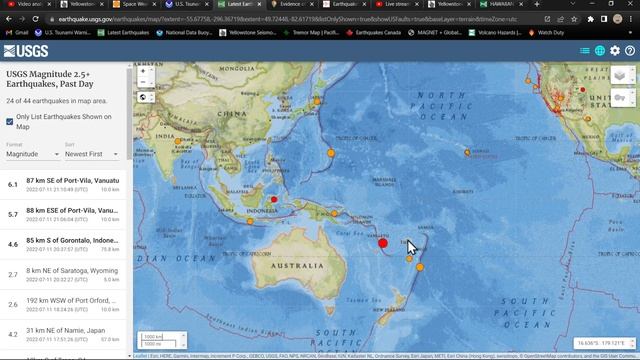Click the earthquake list scrollbar
Screen dimensions: 640x360
click(130, 114)
